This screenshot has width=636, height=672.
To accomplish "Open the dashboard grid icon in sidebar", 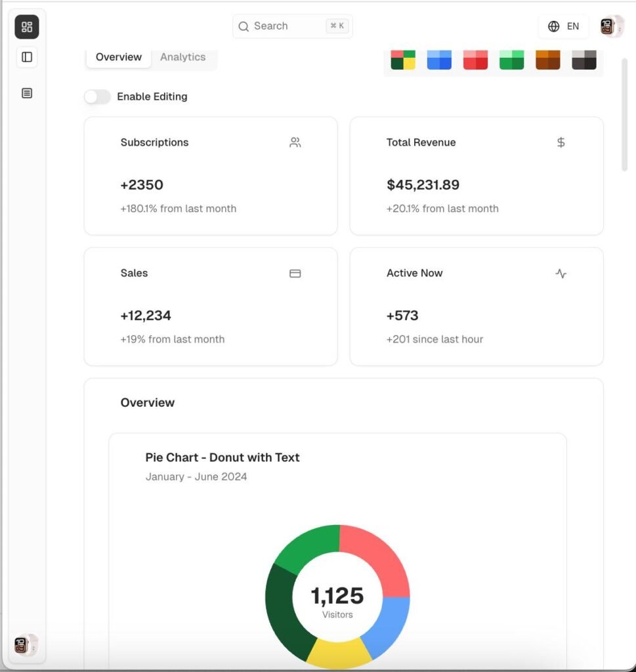I will pos(27,27).
